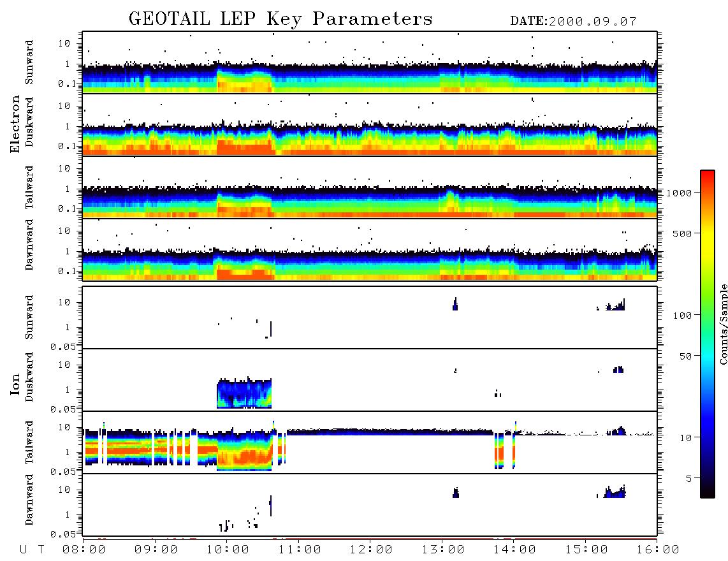Click the Electron Sunward 0.1 axis tick label
Screen dimensions: 728x561
point(68,84)
